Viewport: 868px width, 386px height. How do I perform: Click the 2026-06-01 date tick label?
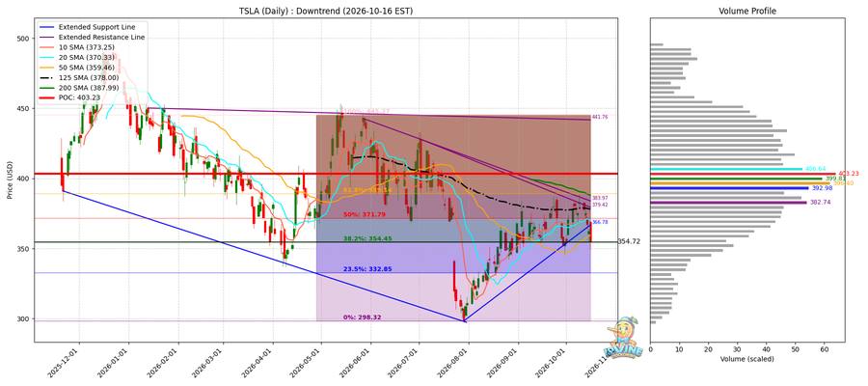[357, 363]
